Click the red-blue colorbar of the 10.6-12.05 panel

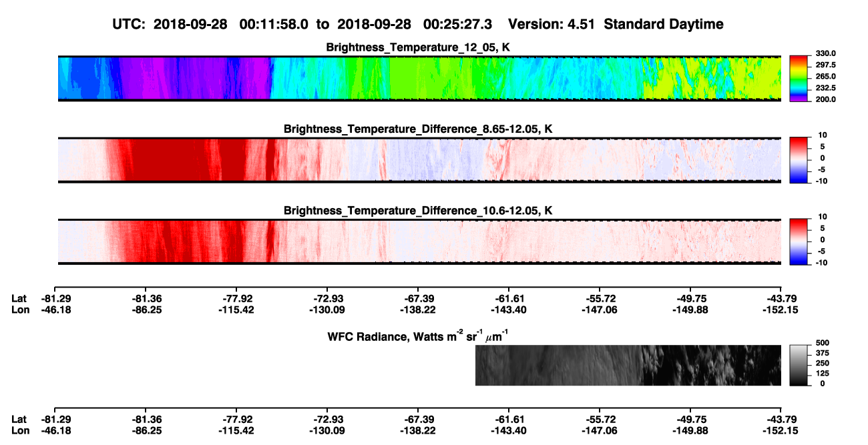coord(799,242)
